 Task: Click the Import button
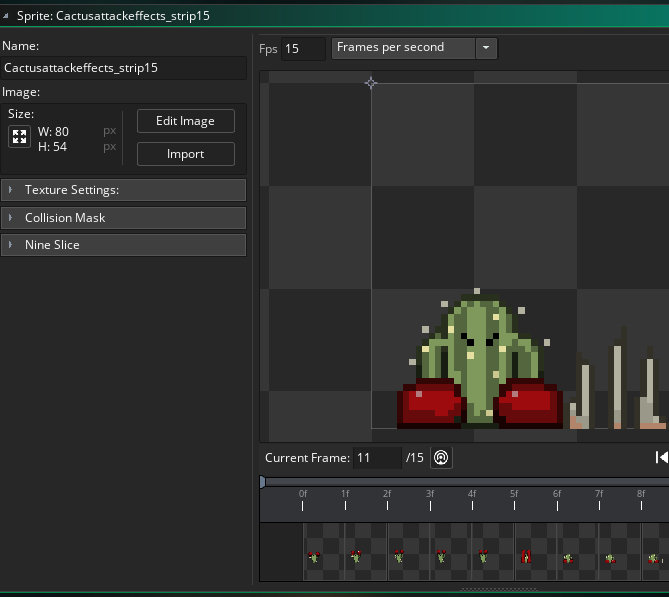point(186,154)
